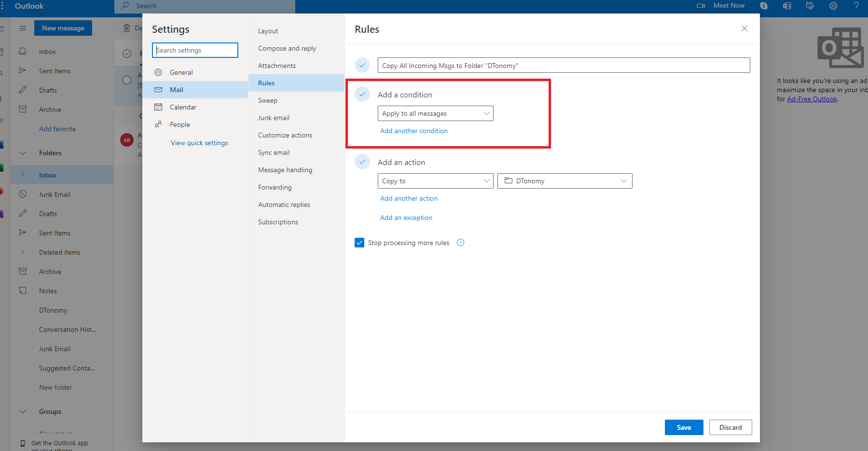868x451 pixels.
Task: Discard the rule changes
Action: click(x=730, y=427)
